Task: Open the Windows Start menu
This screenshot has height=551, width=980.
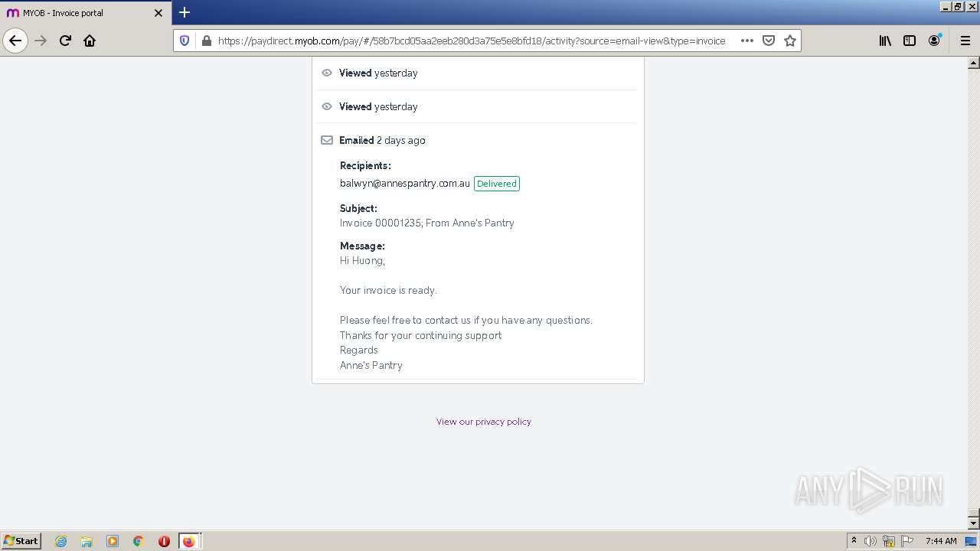Action: tap(21, 540)
